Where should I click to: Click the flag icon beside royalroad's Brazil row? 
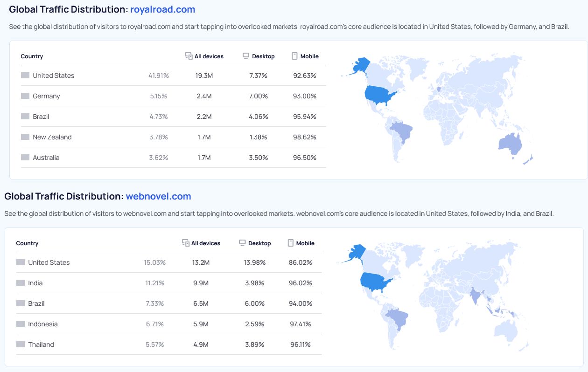coord(25,117)
